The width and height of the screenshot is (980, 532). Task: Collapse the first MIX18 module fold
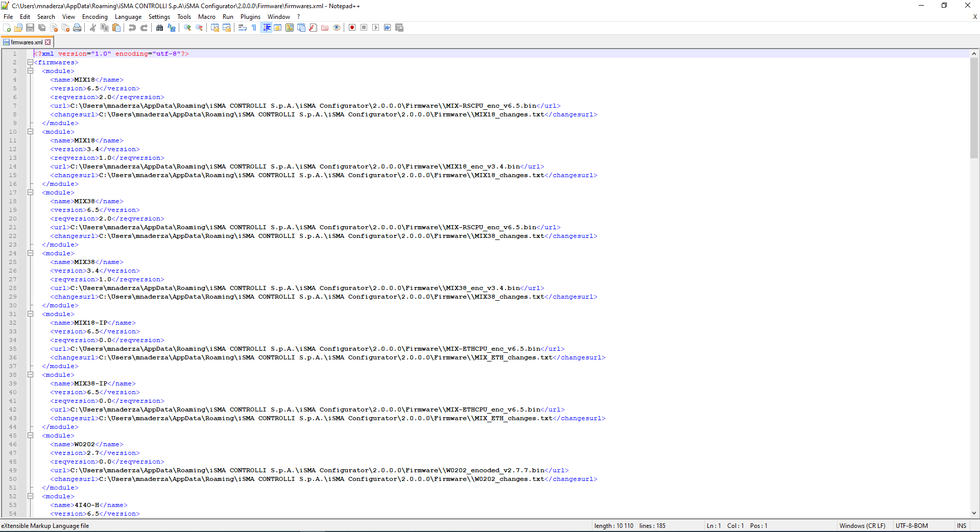31,71
